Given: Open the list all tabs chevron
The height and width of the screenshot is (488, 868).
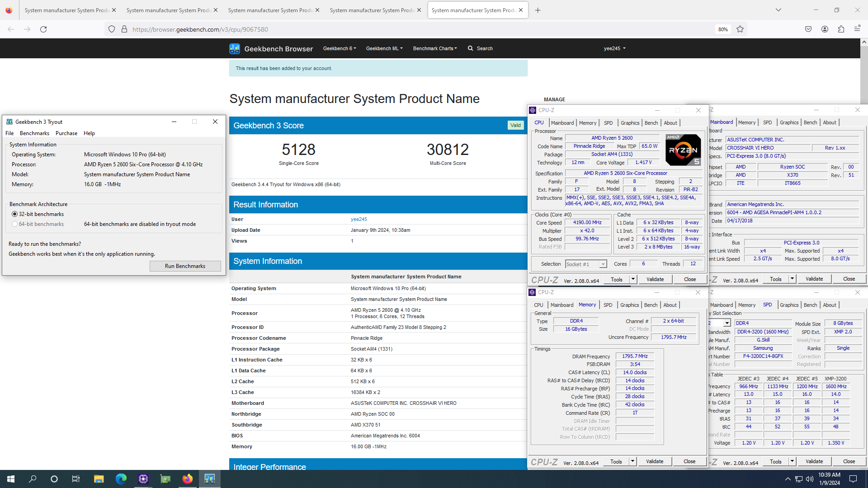Looking at the screenshot, I should pyautogui.click(x=778, y=10).
